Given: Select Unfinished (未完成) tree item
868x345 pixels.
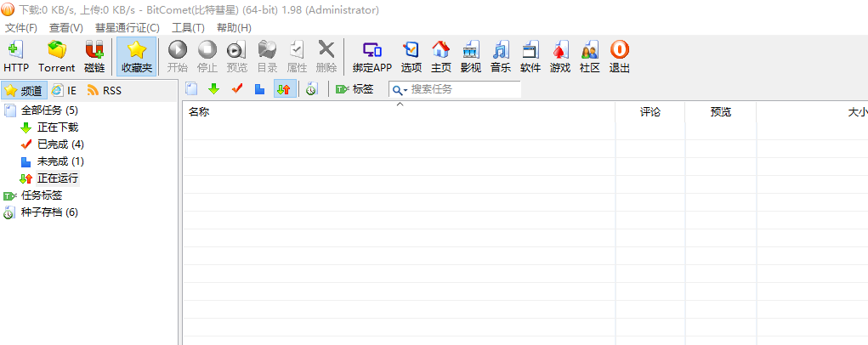Looking at the screenshot, I should pos(60,161).
